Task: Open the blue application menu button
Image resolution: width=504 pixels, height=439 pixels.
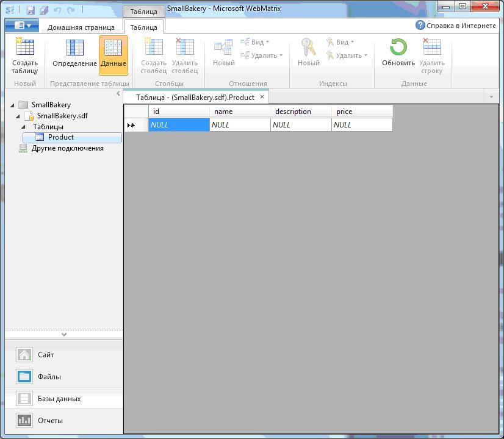Action: 22,26
